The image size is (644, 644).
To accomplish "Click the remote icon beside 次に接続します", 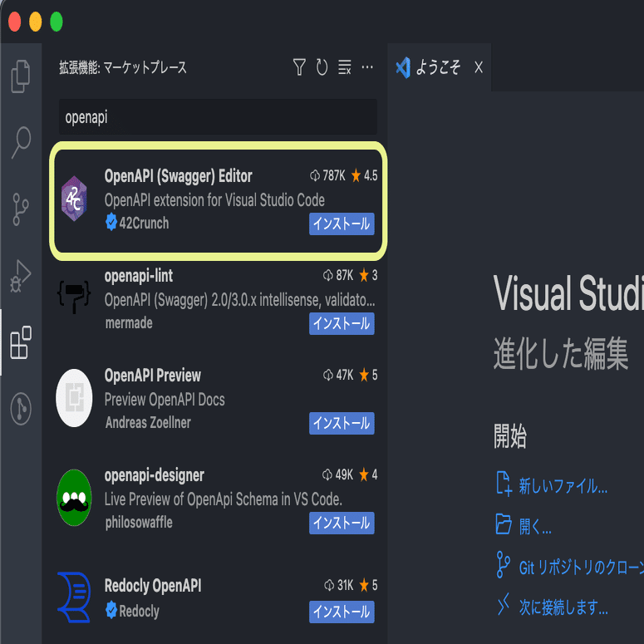I will pyautogui.click(x=503, y=604).
